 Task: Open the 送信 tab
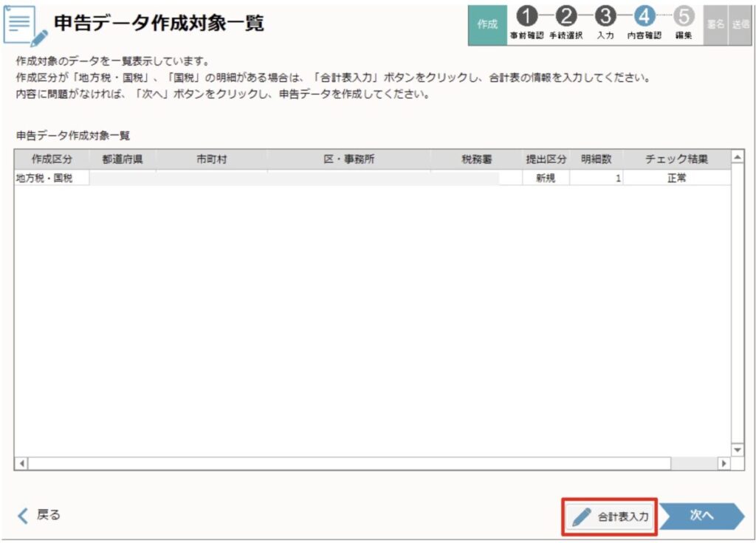coord(740,24)
